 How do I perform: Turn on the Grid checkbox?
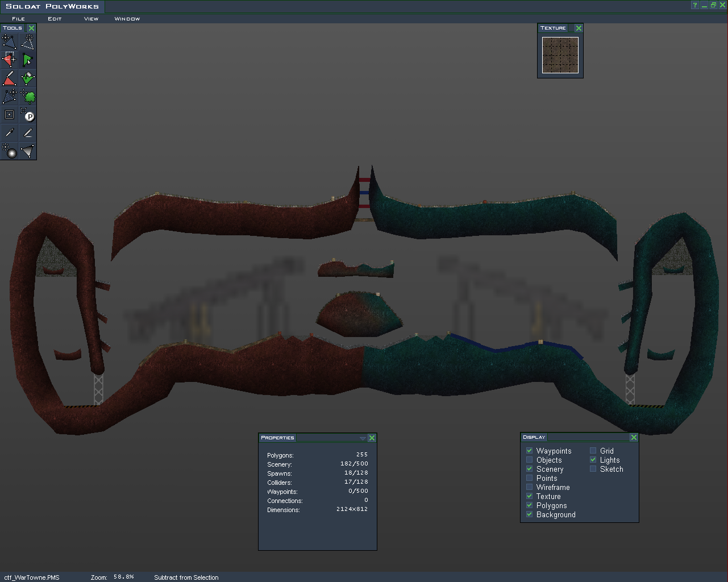(593, 451)
